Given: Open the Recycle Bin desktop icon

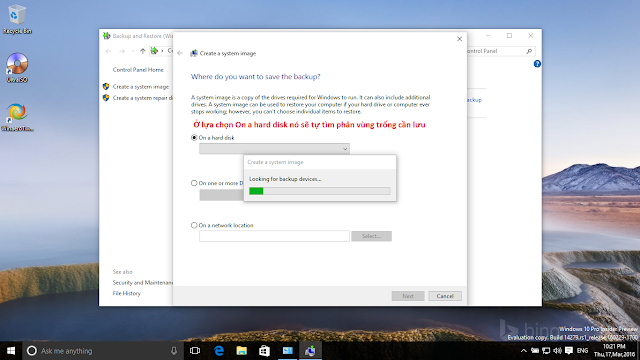Looking at the screenshot, I should (x=17, y=19).
